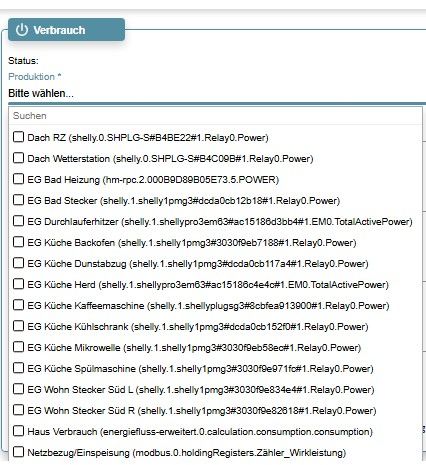The image size is (426, 465).
Task: Select the EG Küche Mikrowelle checkbox
Action: click(x=18, y=347)
